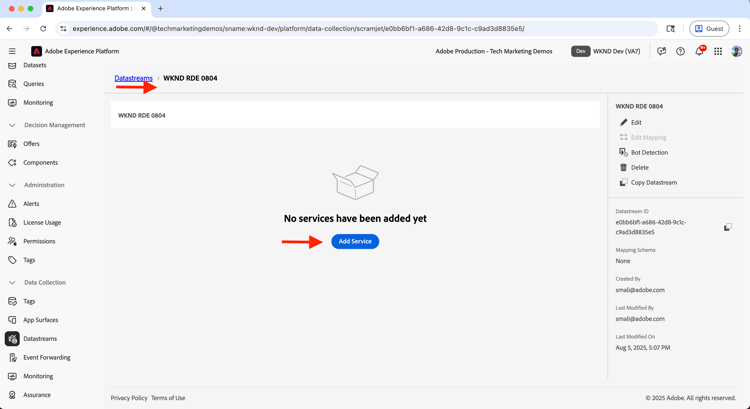Open the License Usage icon
This screenshot has height=409, width=750.
click(12, 222)
